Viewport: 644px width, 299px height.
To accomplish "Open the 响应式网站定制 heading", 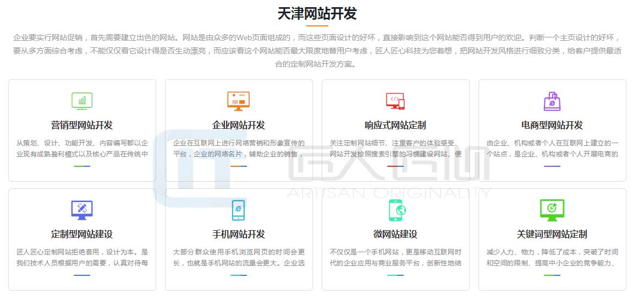I will pos(395,125).
